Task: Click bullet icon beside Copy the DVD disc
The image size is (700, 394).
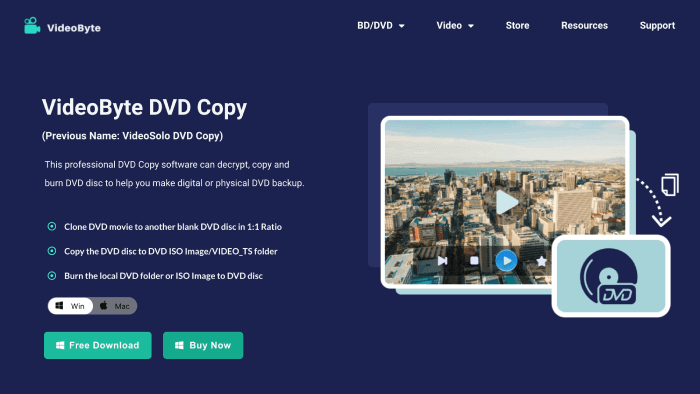Action: (52, 251)
